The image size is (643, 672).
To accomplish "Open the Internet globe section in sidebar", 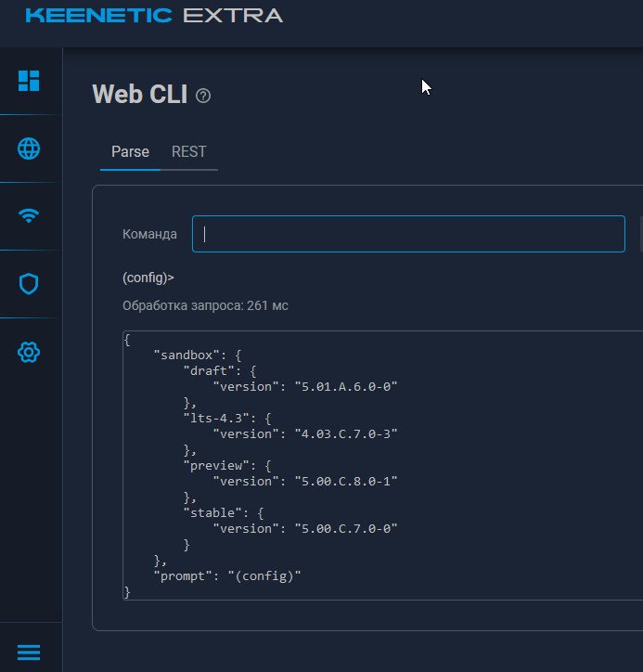I will click(x=30, y=149).
